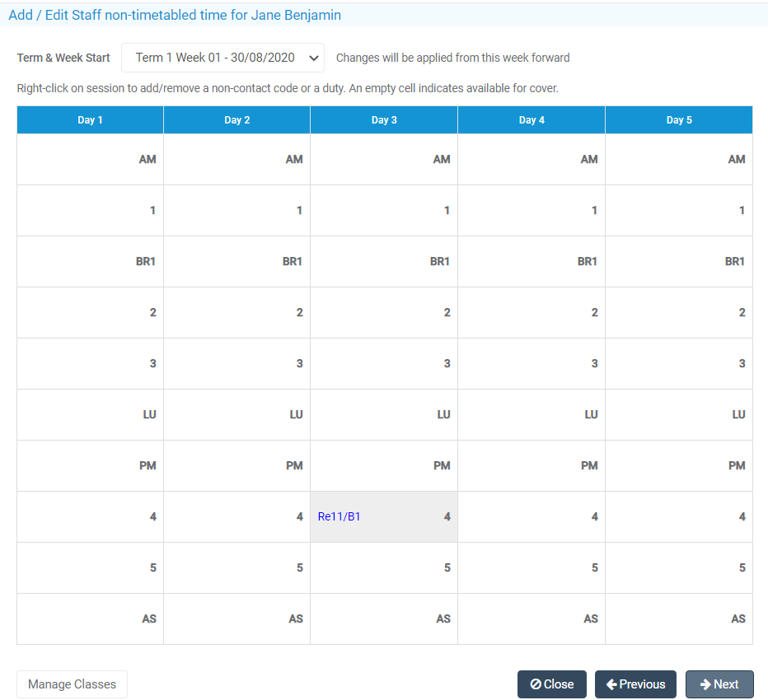Click the prohibition icon on the Close button
This screenshot has height=700, width=768.
tap(536, 684)
